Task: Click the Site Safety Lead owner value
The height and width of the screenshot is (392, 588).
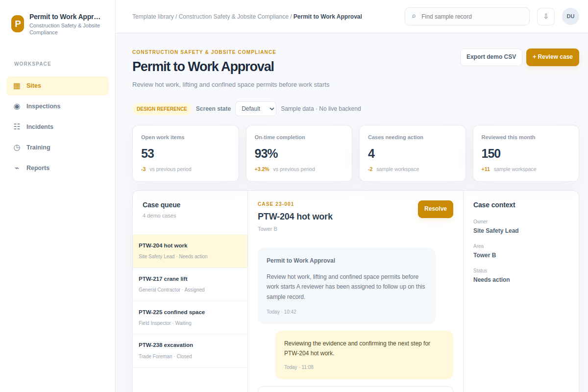Action: [496, 231]
